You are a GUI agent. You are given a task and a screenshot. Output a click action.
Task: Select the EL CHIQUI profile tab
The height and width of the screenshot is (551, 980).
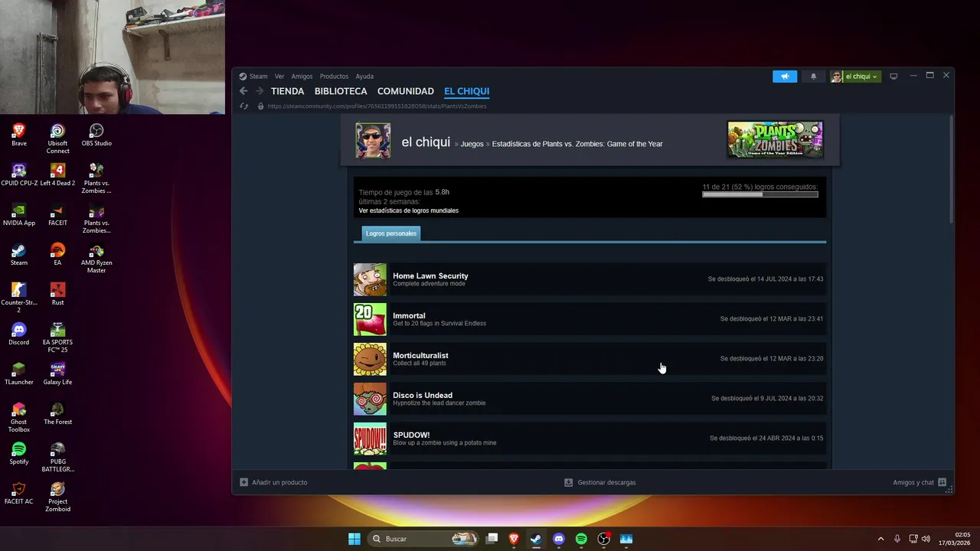[466, 91]
